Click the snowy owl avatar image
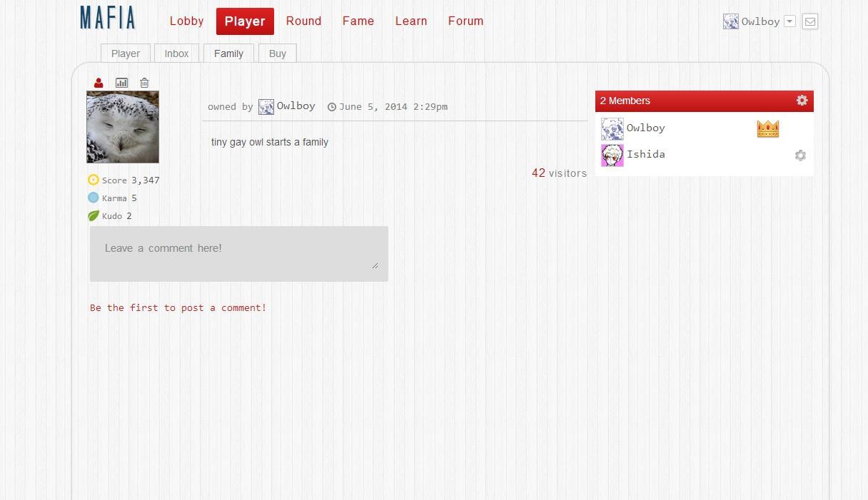Screen dimensions: 868x500 [123, 127]
